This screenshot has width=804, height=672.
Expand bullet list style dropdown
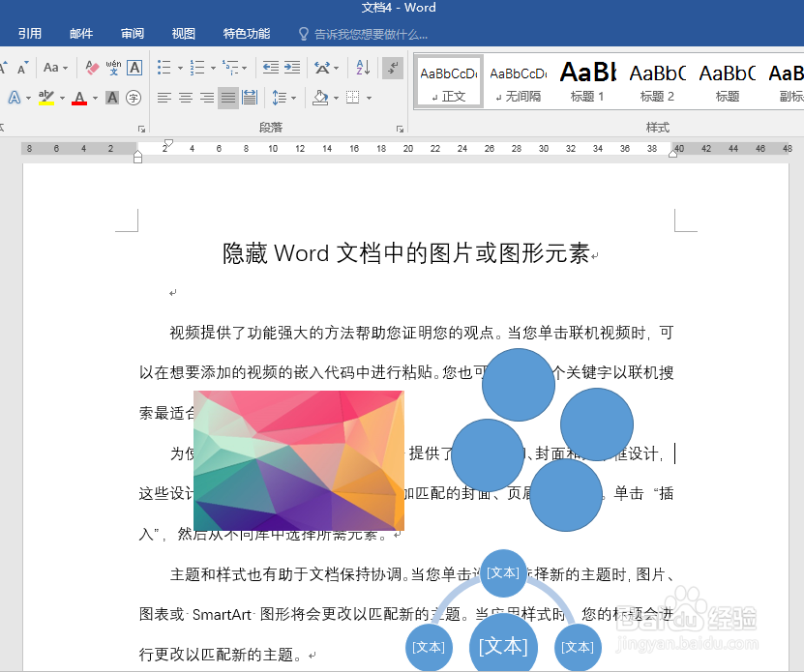[x=180, y=68]
